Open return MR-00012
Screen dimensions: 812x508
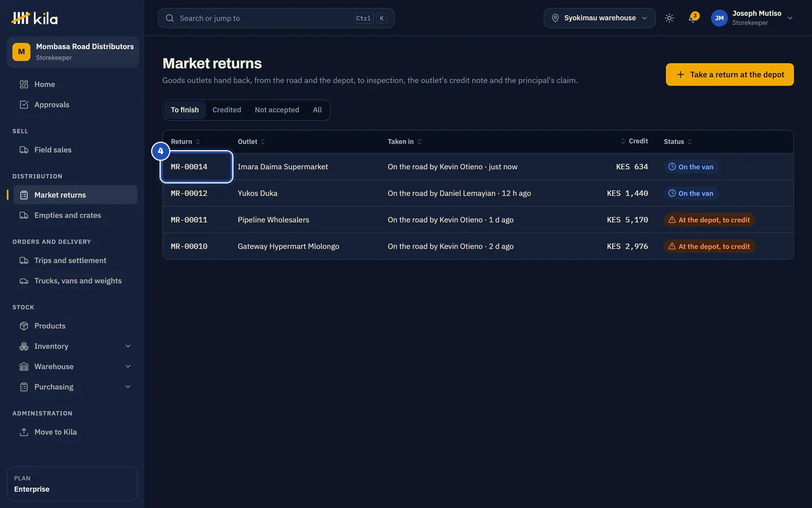pos(189,193)
